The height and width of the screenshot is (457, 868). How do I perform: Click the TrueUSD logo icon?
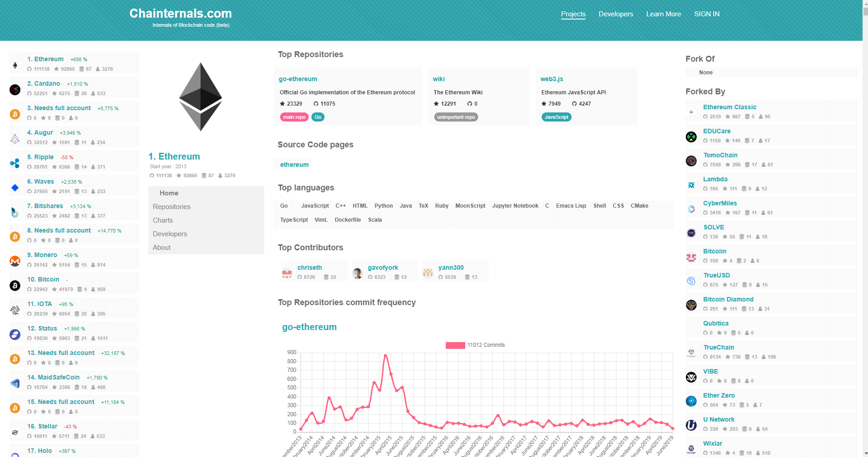[x=691, y=281]
